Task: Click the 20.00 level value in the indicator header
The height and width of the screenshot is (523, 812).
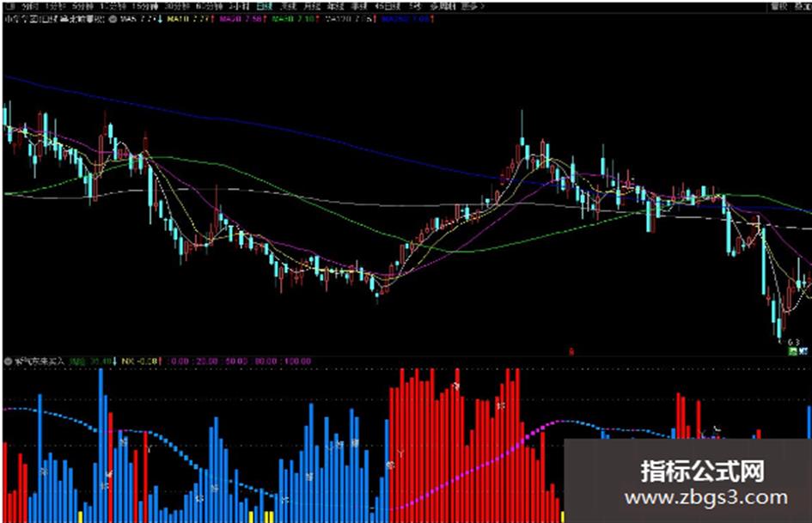Action: (206, 361)
